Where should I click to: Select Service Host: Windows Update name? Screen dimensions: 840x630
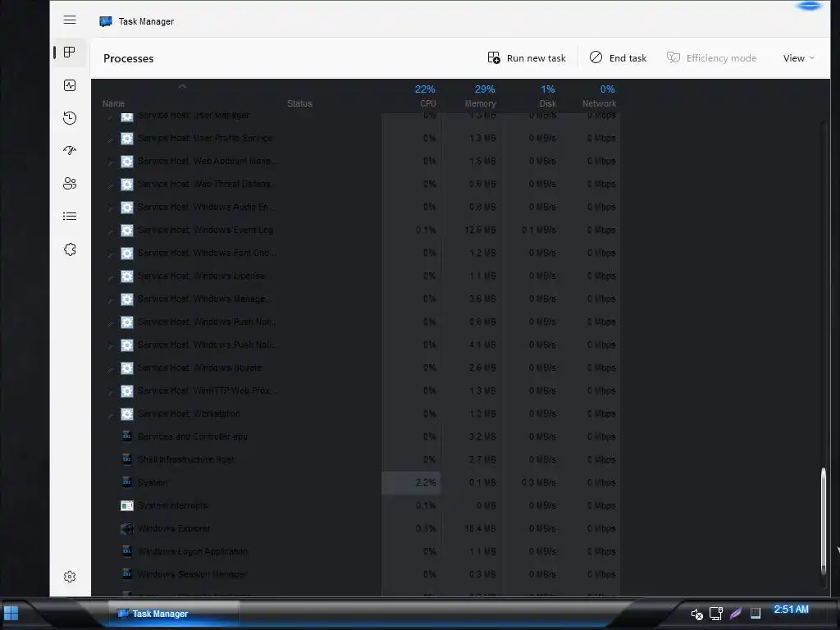pos(199,368)
